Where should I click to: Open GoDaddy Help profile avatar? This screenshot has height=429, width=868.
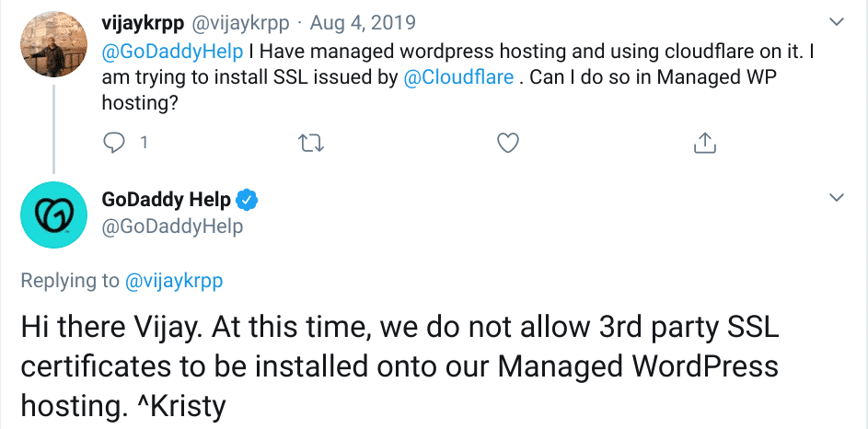click(x=52, y=214)
